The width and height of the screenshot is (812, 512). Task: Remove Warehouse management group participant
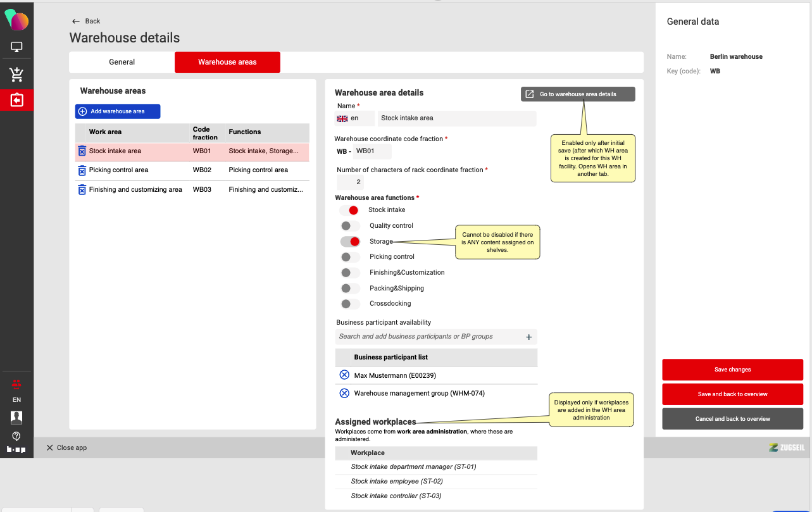(344, 393)
